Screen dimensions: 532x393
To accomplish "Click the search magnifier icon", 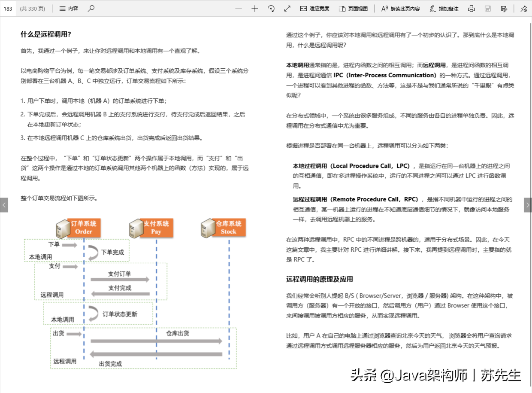I will click(x=91, y=9).
